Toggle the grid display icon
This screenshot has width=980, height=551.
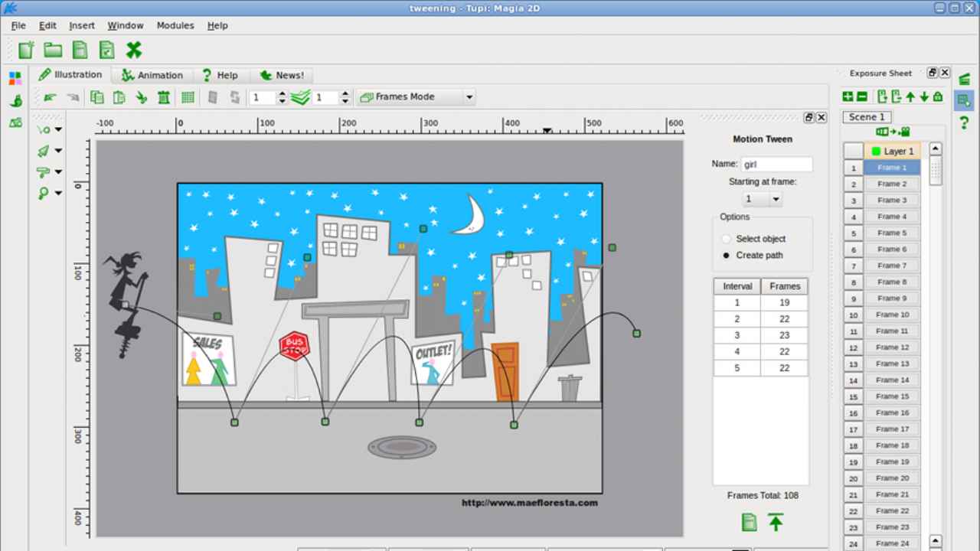[188, 97]
